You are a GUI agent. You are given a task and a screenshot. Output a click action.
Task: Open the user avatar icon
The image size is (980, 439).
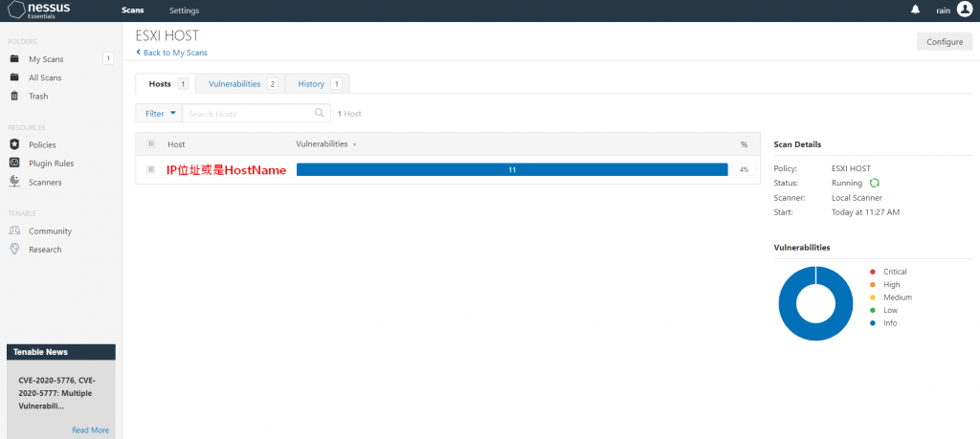click(x=965, y=10)
